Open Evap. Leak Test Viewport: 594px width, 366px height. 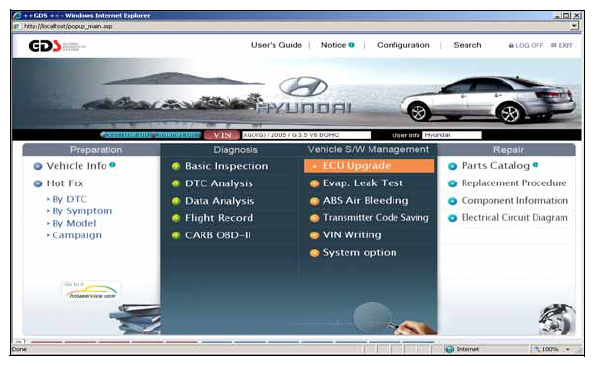coord(363,183)
